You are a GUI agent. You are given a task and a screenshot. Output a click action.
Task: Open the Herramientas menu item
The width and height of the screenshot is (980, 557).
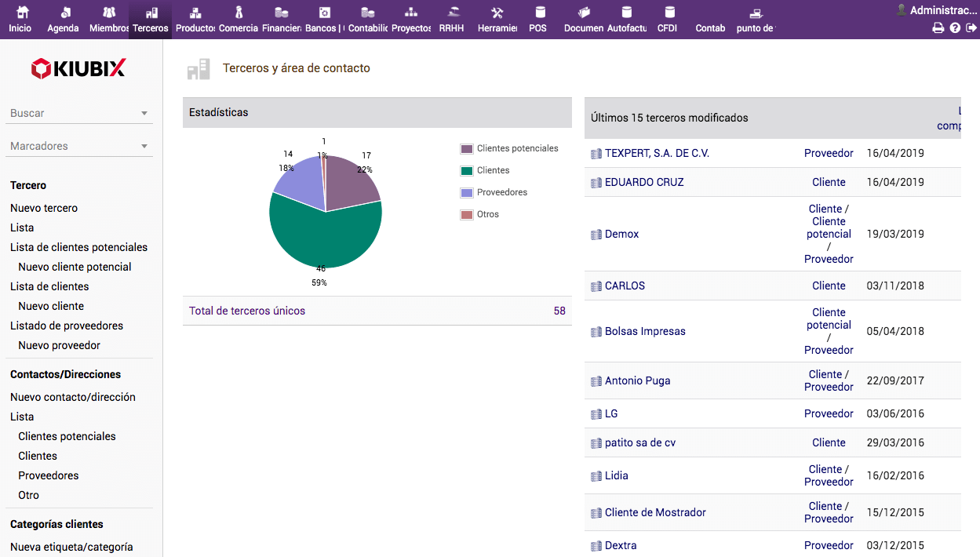click(497, 20)
